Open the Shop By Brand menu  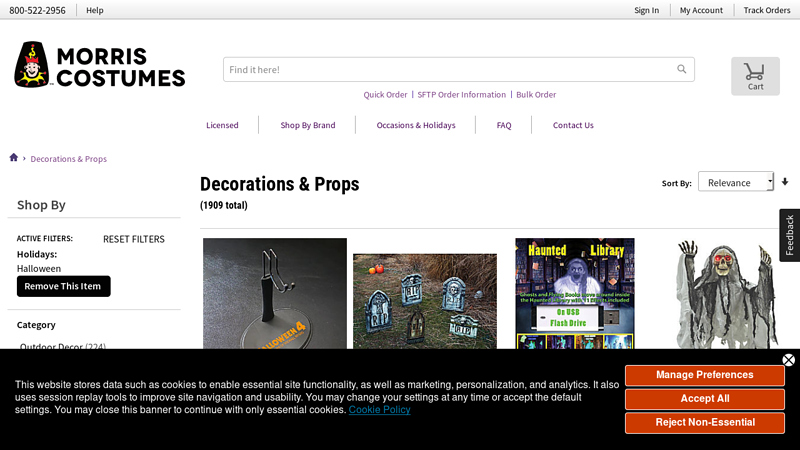pyautogui.click(x=307, y=125)
